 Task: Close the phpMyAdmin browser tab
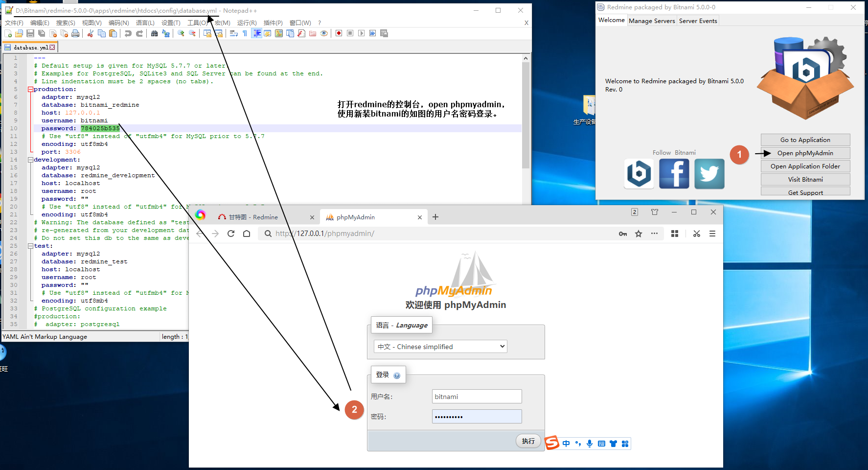pyautogui.click(x=420, y=217)
